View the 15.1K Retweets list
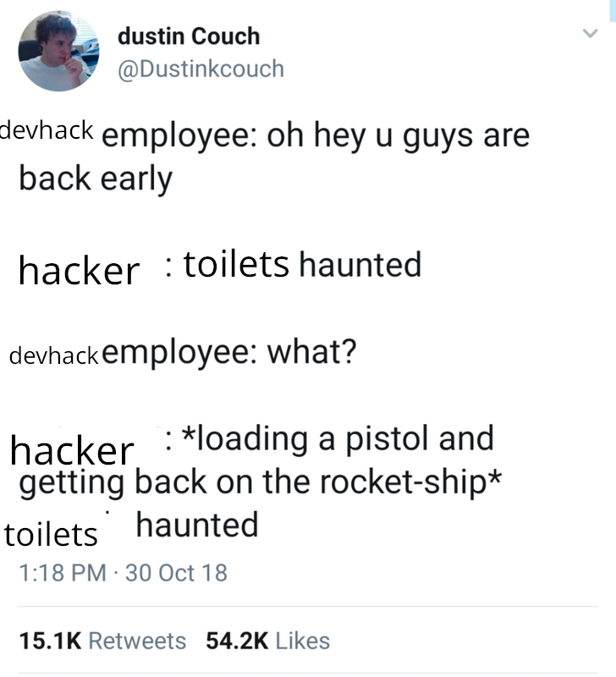 (102, 641)
